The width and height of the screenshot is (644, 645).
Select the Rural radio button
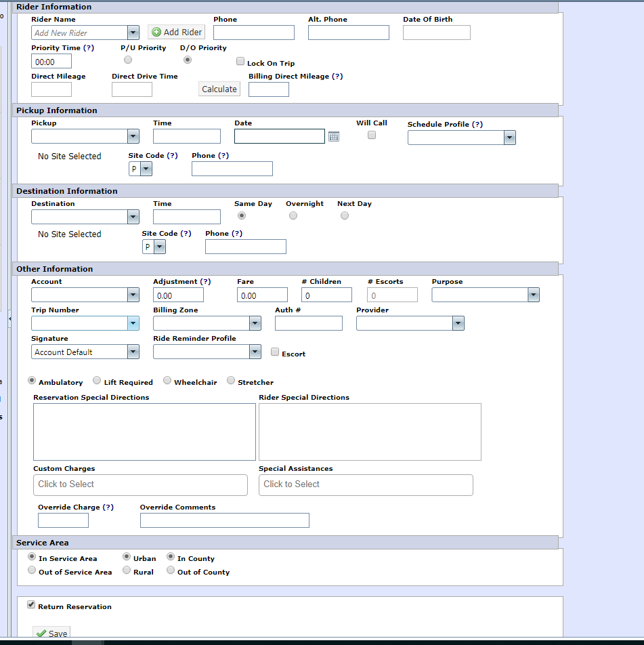click(x=127, y=570)
